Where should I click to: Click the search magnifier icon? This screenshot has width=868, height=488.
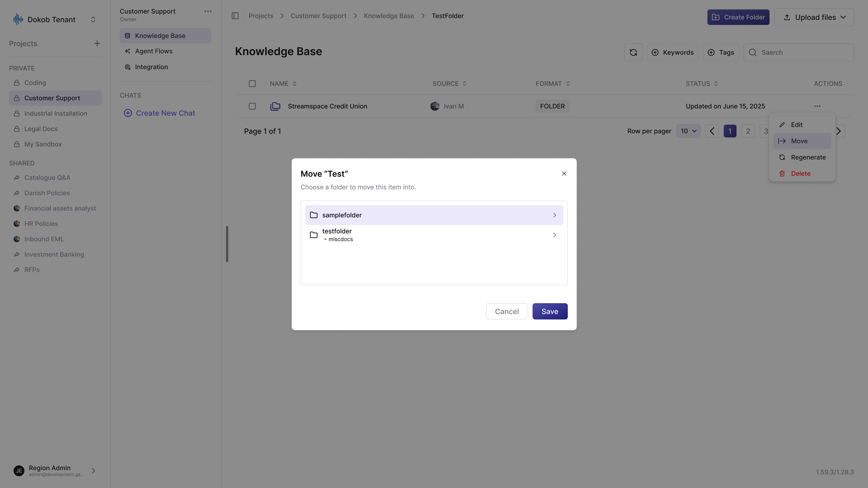click(752, 53)
